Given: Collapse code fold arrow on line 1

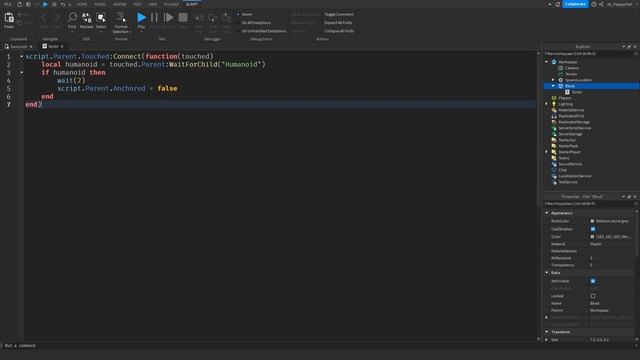Looking at the screenshot, I should [22, 56].
